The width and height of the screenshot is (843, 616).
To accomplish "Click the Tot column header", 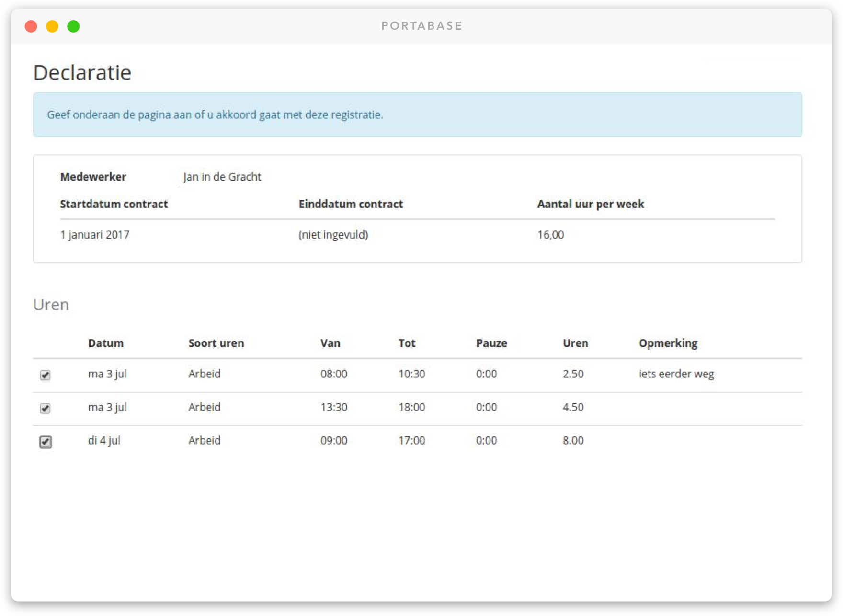I will click(x=407, y=343).
